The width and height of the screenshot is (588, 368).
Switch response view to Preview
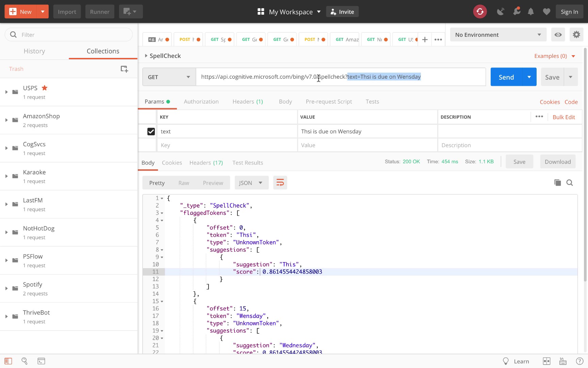coord(213,183)
